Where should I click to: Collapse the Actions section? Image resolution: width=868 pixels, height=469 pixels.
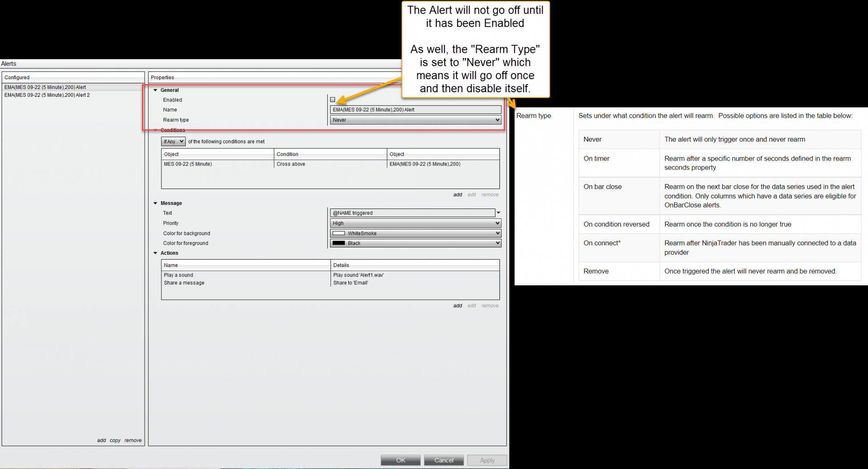click(156, 253)
